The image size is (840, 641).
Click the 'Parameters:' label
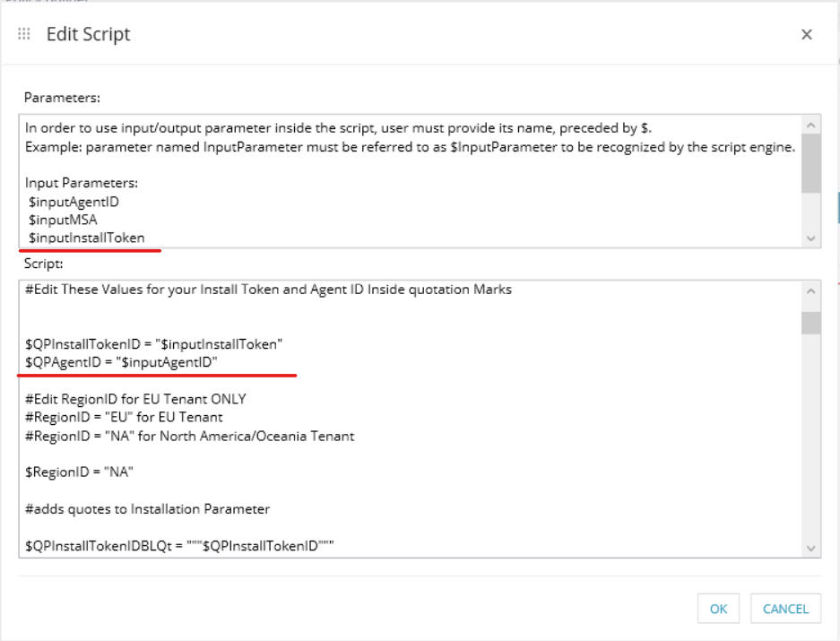62,98
